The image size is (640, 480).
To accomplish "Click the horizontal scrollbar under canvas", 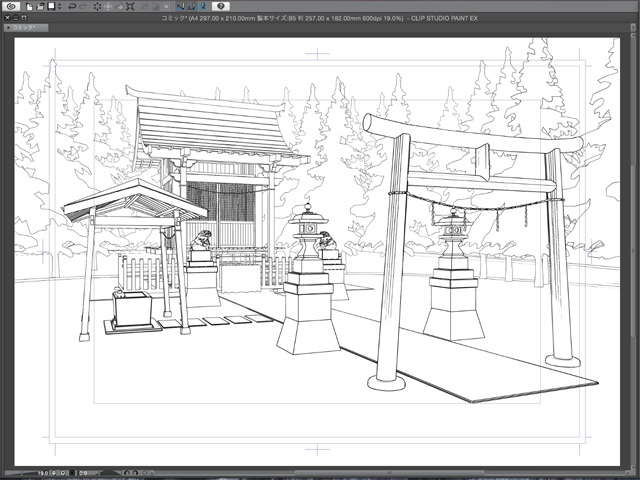I will point(388,473).
